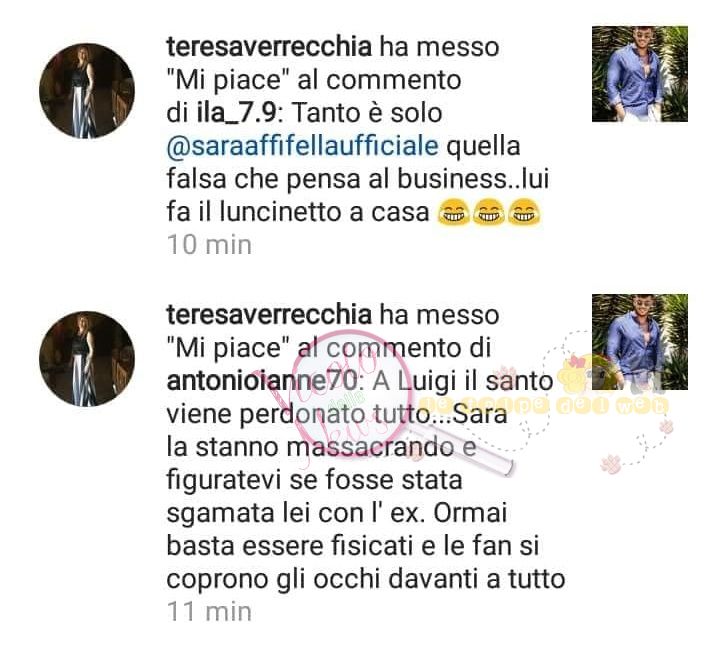Click the 'A Luigi il santo' comment text
720x648 pixels.
(462, 381)
